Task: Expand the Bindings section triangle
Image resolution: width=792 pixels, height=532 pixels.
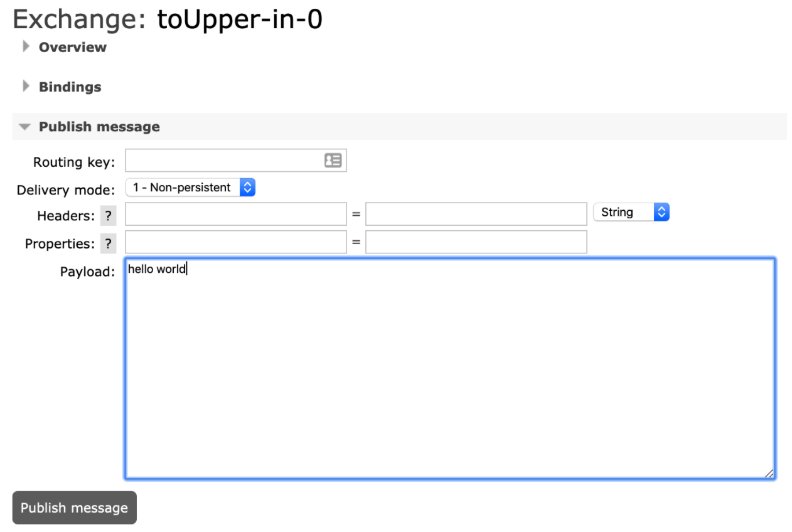Action: tap(26, 87)
